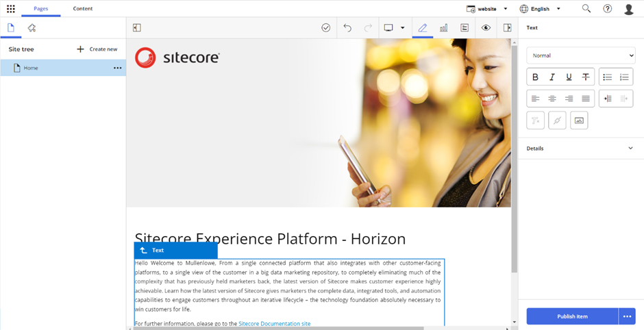The height and width of the screenshot is (330, 644).
Task: Open the English language dropdown
Action: (x=540, y=9)
